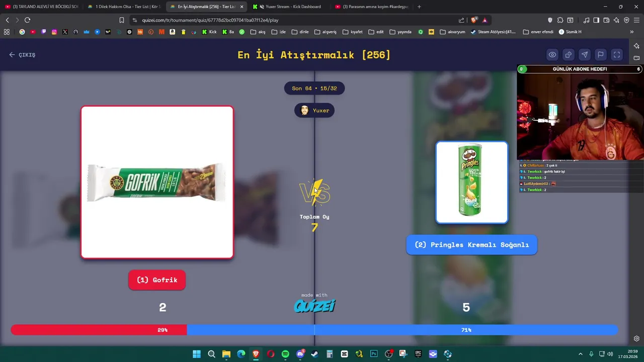
Task: Click the browser reload button
Action: tap(27, 20)
